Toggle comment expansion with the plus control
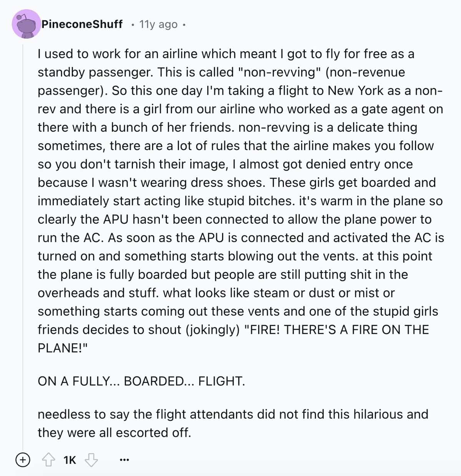The image size is (461, 476). click(x=23, y=459)
